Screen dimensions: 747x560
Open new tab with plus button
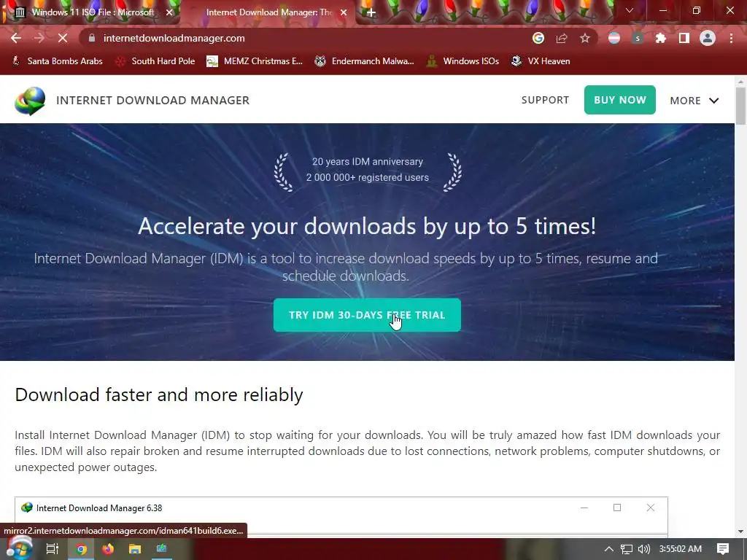tap(371, 12)
